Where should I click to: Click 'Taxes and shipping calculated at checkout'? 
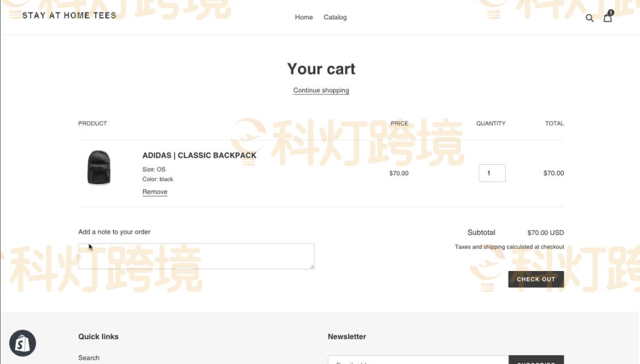pos(509,247)
